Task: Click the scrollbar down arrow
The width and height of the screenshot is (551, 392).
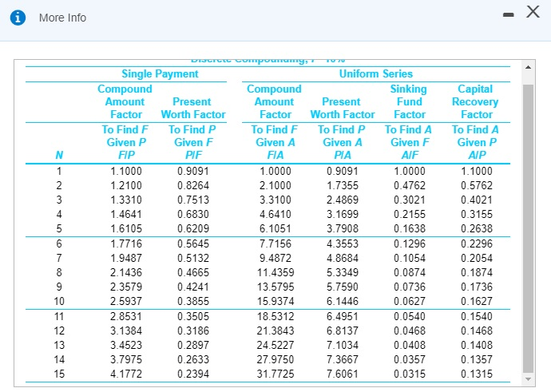Action: [x=528, y=379]
